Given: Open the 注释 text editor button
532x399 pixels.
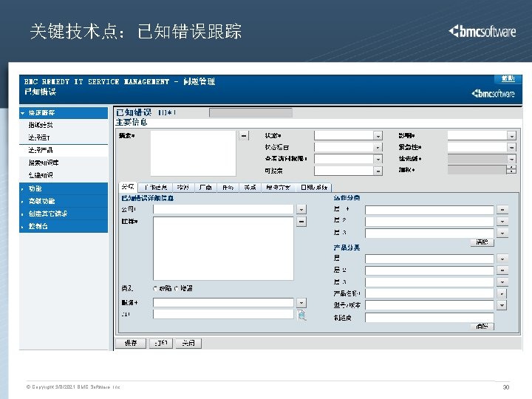Looking at the screenshot, I should [301, 222].
